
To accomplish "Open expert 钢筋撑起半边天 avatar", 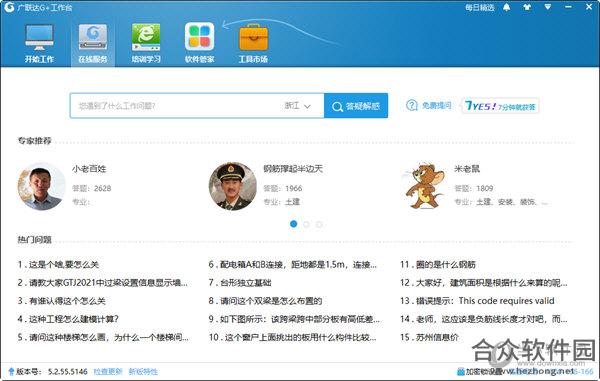I will tap(233, 186).
